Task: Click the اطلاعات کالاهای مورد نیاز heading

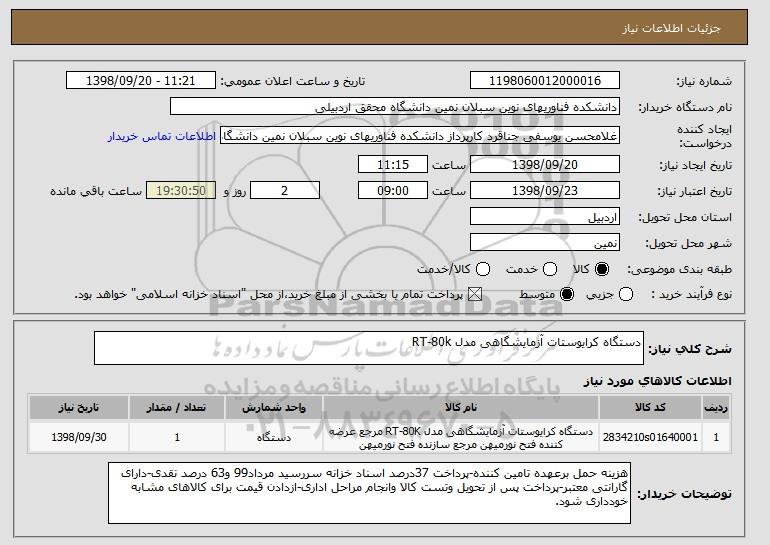Action: click(657, 381)
